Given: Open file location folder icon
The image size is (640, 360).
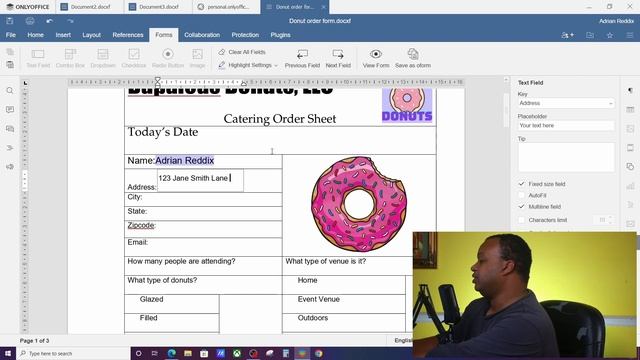Looking at the screenshot, I should tap(590, 35).
